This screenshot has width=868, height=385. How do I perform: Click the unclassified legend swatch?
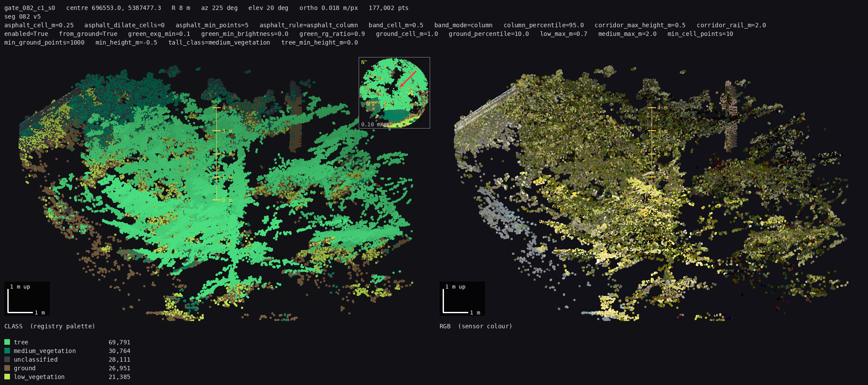(7, 359)
